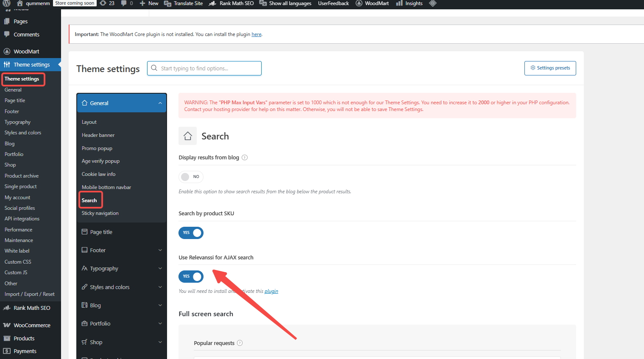Select Search item under General section

click(89, 200)
